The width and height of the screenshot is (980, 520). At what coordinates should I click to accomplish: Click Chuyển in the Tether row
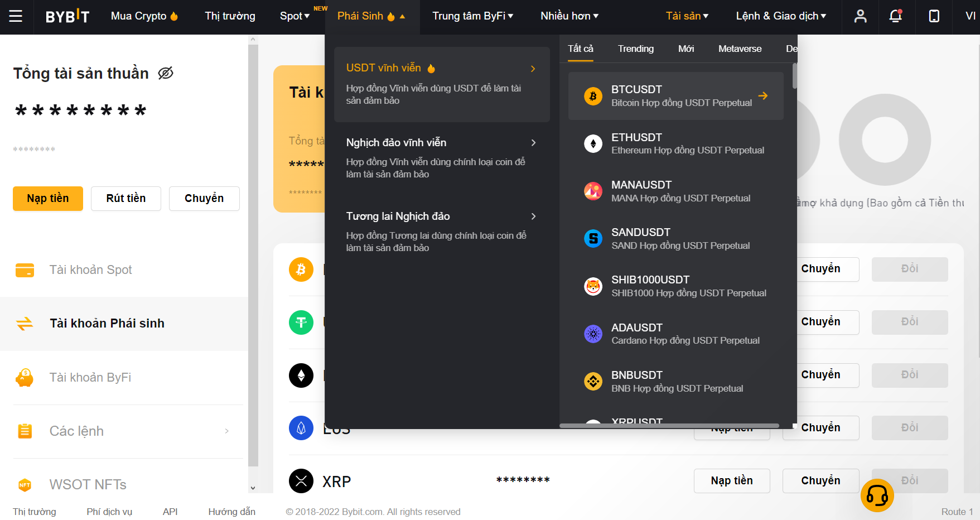click(820, 322)
